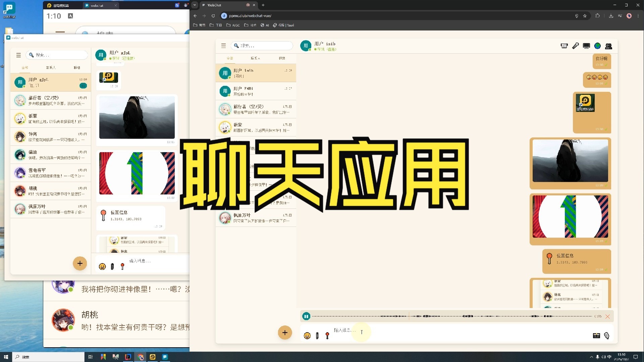Pause the voice recording playback
Image resolution: width=644 pixels, height=362 pixels.
(x=306, y=316)
